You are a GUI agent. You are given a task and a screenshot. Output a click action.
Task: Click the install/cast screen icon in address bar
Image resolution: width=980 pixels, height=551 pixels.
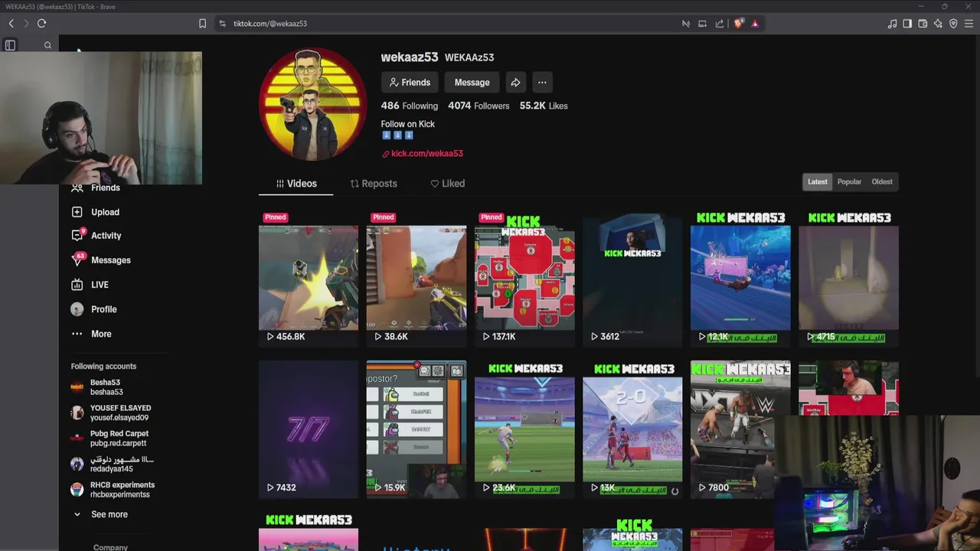[x=702, y=24]
